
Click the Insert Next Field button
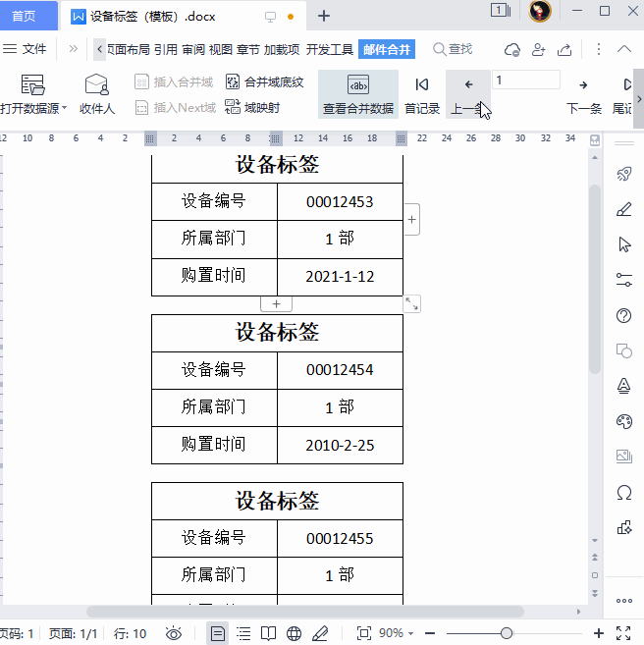(x=176, y=108)
